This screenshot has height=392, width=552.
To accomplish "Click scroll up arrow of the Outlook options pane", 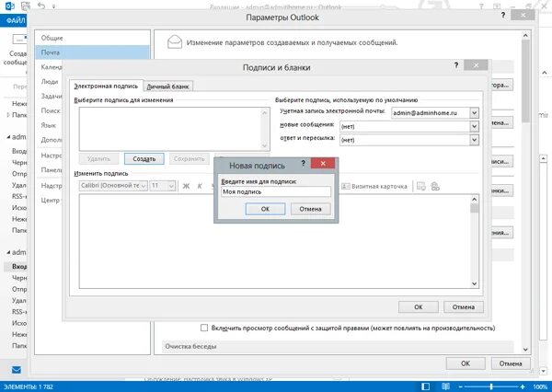I will click(525, 35).
